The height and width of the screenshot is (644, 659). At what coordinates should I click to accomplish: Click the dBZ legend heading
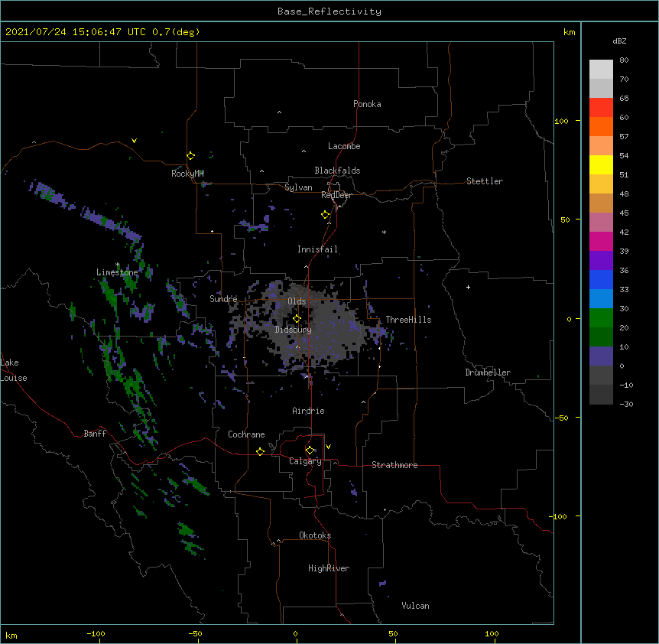click(619, 41)
